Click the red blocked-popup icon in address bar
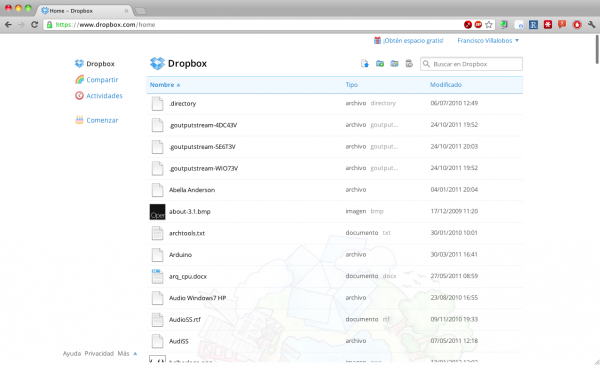 468,24
